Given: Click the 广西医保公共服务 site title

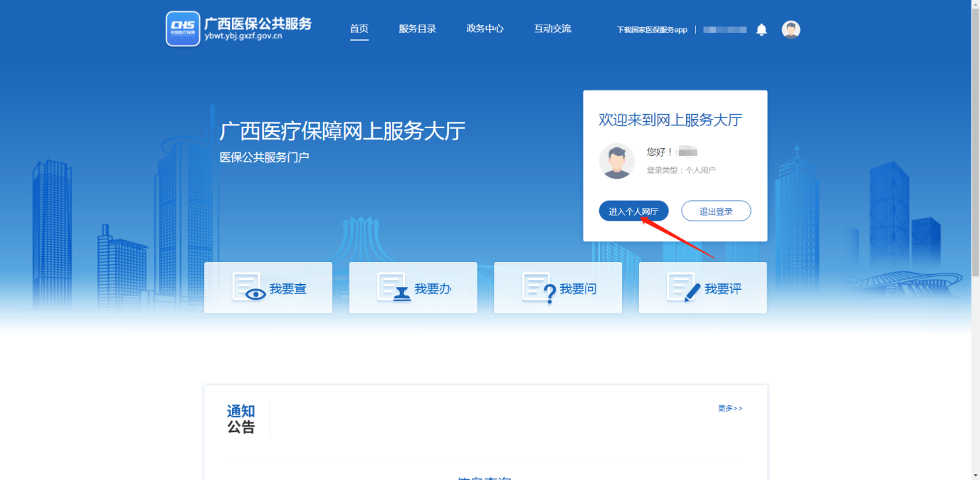Looking at the screenshot, I should [x=258, y=24].
